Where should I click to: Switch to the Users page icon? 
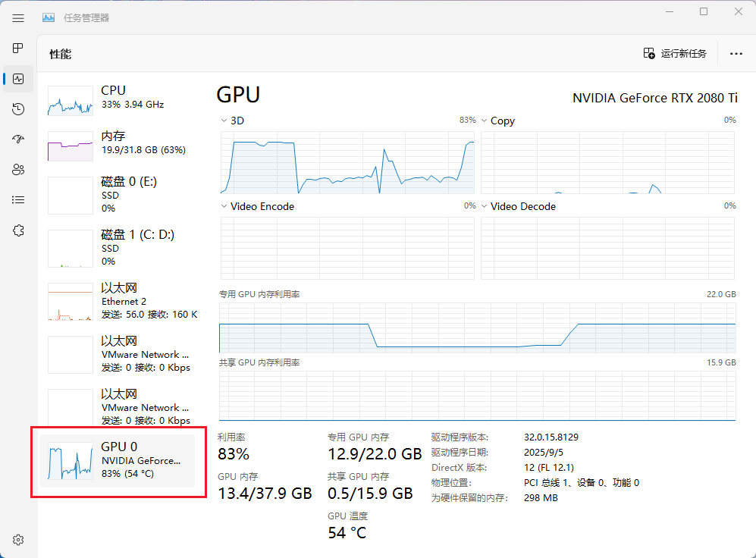[18, 170]
